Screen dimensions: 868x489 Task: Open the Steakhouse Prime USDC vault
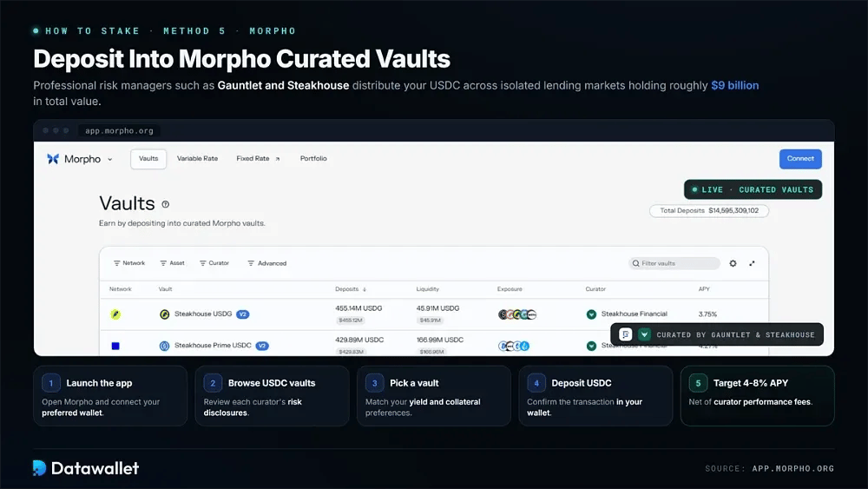214,345
